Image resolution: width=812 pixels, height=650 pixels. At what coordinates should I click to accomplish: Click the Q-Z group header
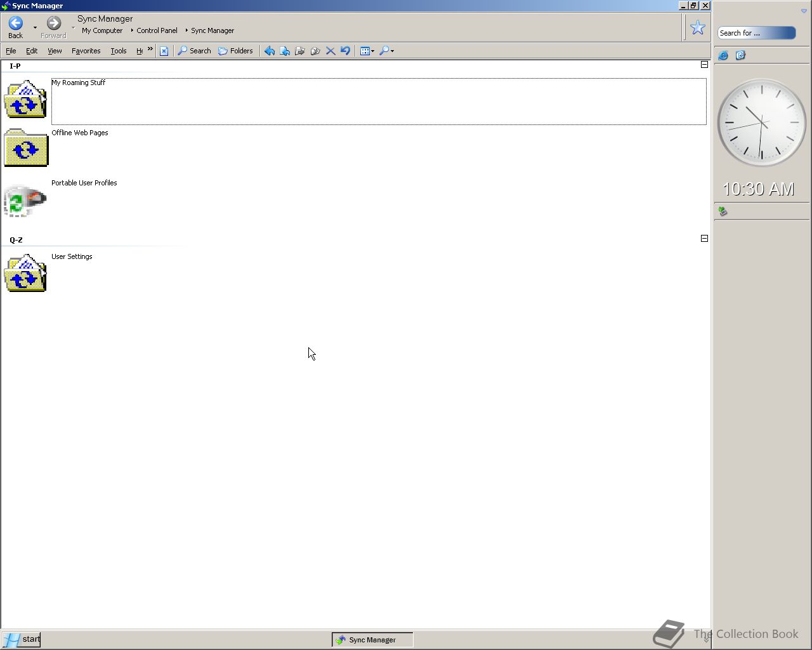(16, 240)
